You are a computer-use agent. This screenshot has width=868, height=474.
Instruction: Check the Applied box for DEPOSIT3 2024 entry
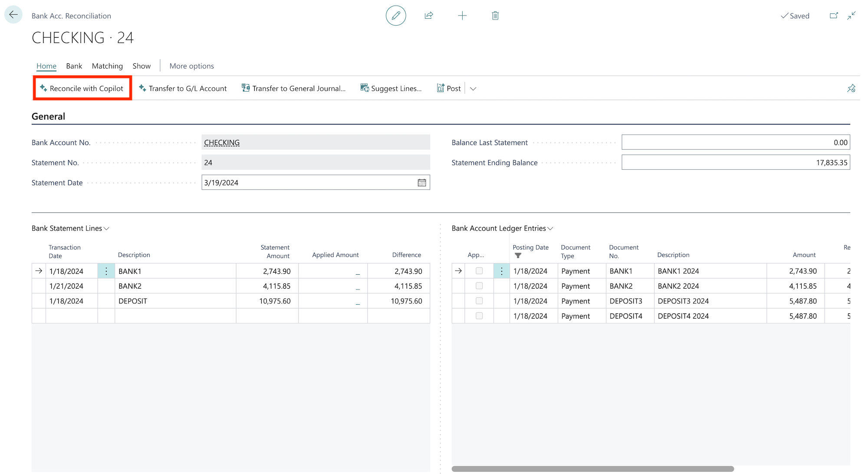click(479, 301)
